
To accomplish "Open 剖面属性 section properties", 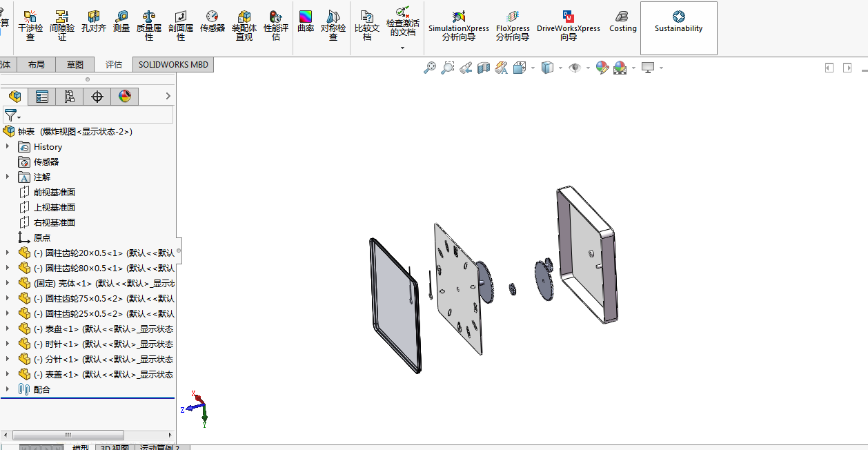I will [181, 26].
